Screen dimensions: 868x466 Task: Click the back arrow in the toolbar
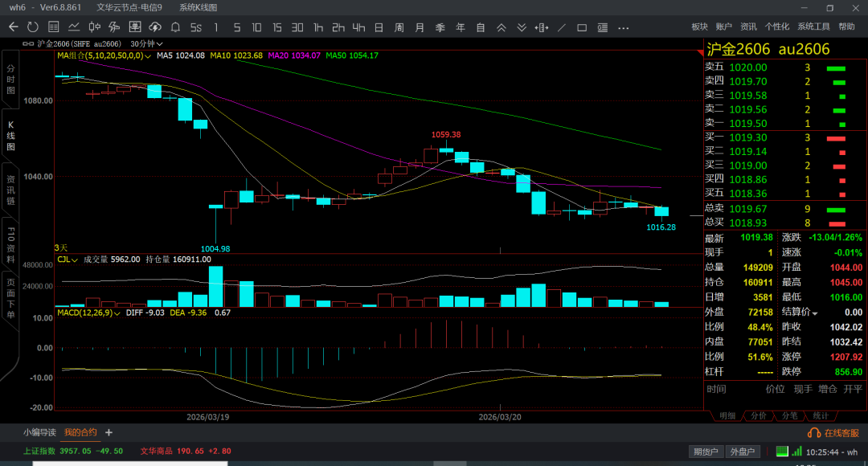tap(13, 27)
